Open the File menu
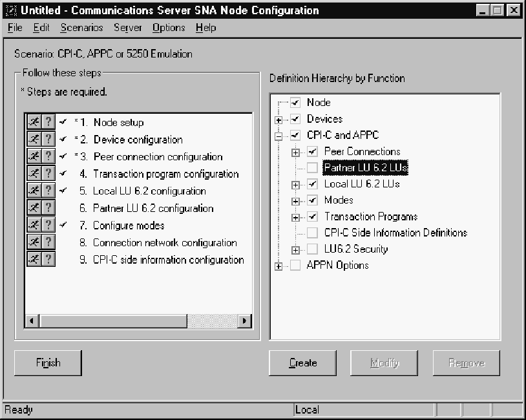Screen dimensions: 526x420 tap(15, 28)
